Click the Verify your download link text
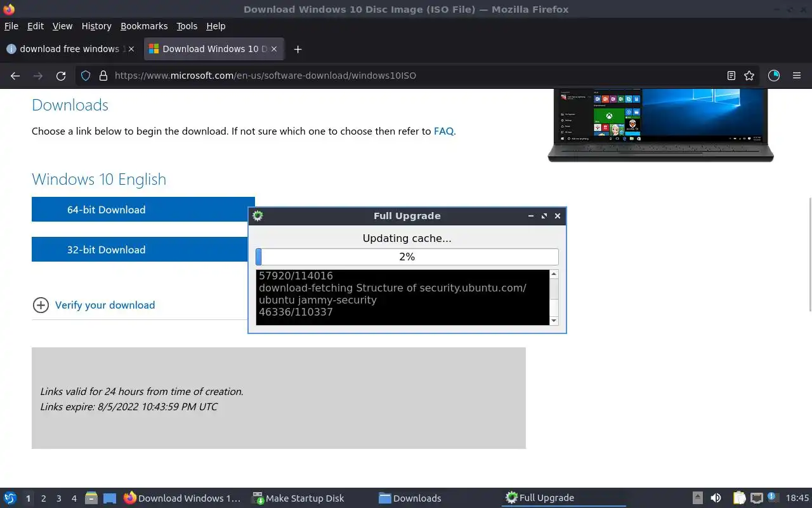This screenshot has height=508, width=812. tap(105, 305)
